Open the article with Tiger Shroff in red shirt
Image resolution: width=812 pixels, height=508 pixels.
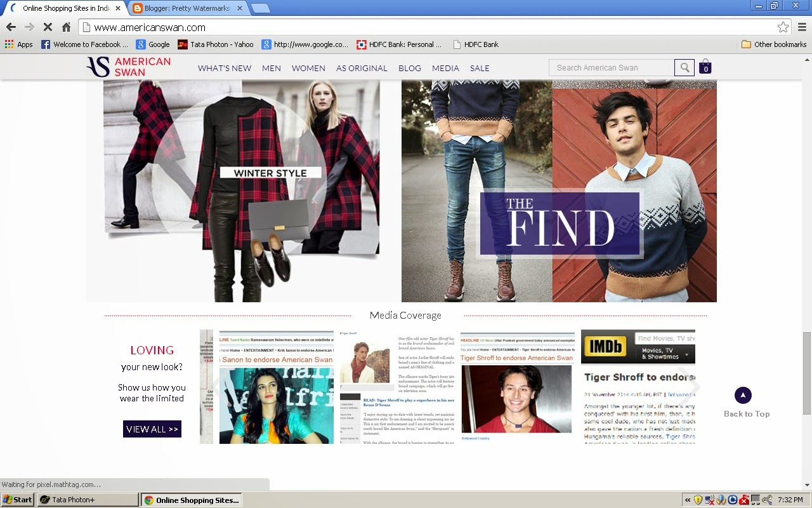[x=518, y=387]
